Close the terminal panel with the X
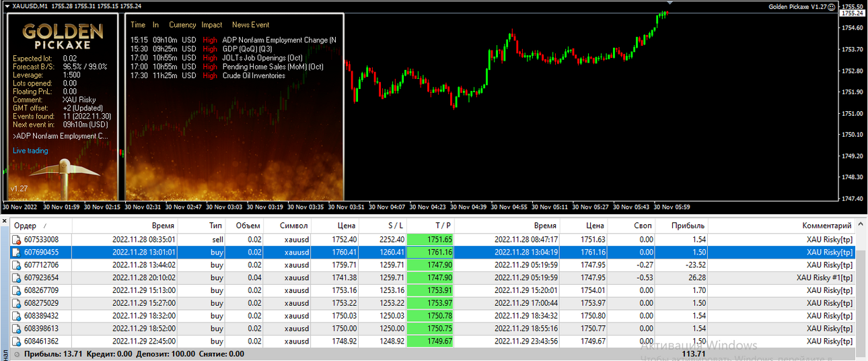868x361 pixels. pos(4,220)
